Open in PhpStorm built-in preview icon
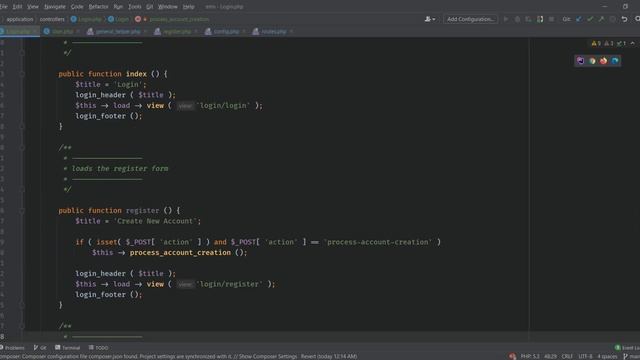Screen dimensions: 640x360 [580, 61]
